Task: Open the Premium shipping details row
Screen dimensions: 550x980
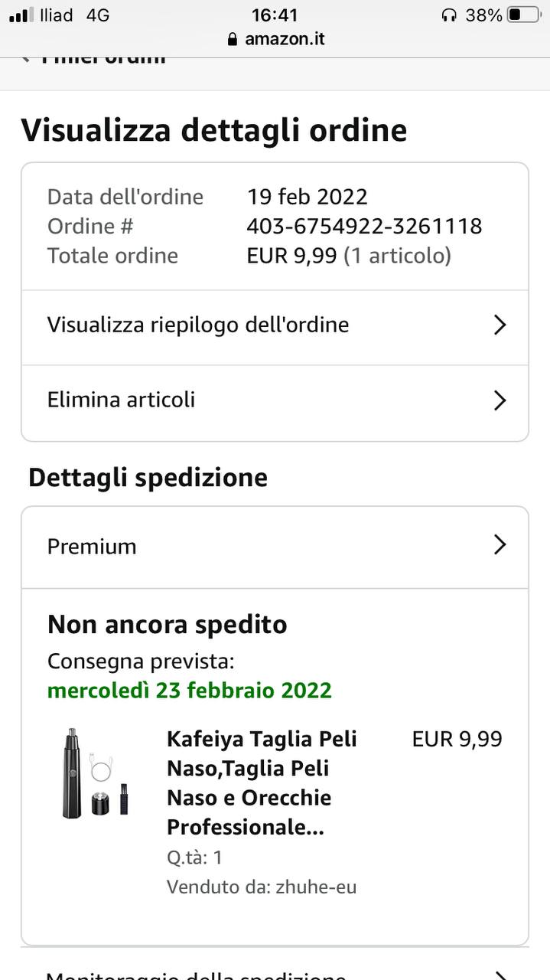Action: click(92, 547)
